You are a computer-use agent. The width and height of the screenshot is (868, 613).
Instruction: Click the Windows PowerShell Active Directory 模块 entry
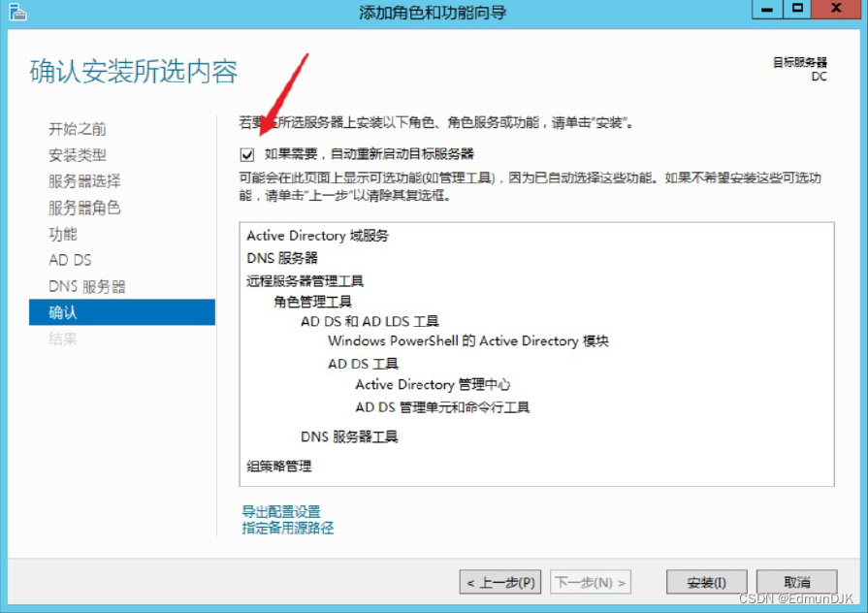pyautogui.click(x=468, y=340)
